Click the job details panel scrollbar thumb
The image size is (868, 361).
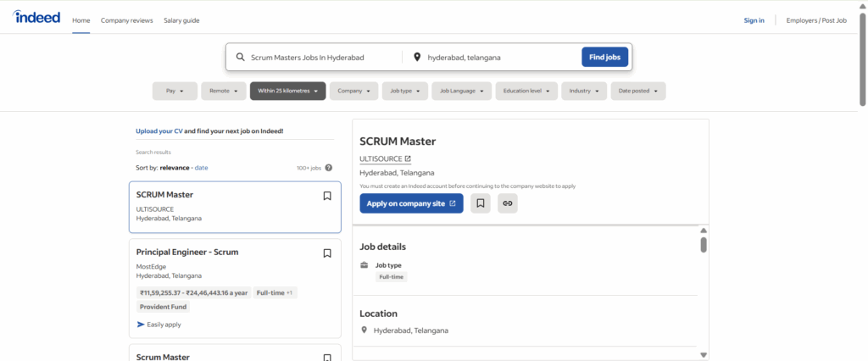click(x=704, y=245)
